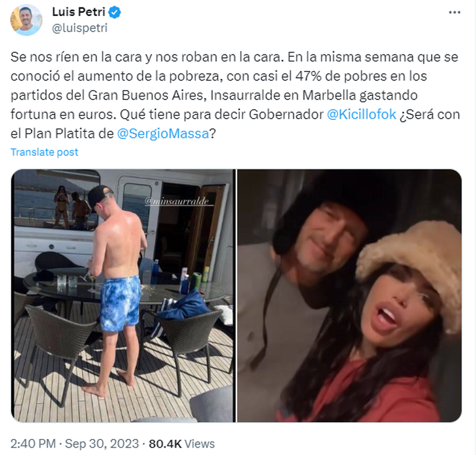Click the Luis Petri display name
This screenshot has width=476, height=455.
[x=79, y=12]
